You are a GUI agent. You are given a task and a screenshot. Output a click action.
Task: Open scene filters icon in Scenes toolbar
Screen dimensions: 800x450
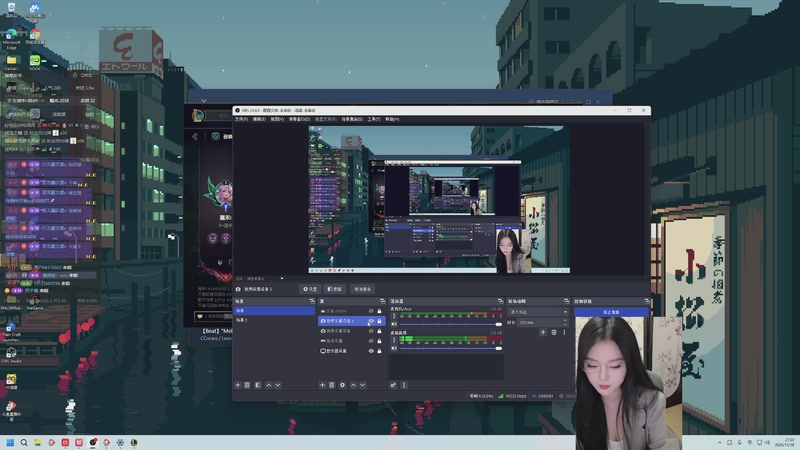(258, 385)
